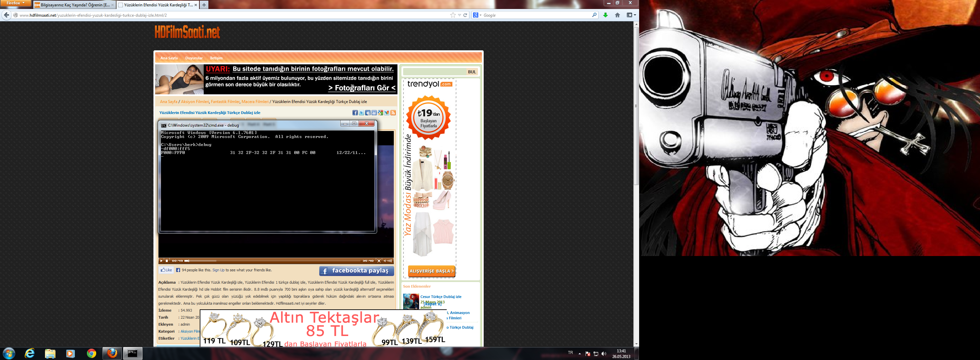Restore the cmd.exe window size

point(354,123)
